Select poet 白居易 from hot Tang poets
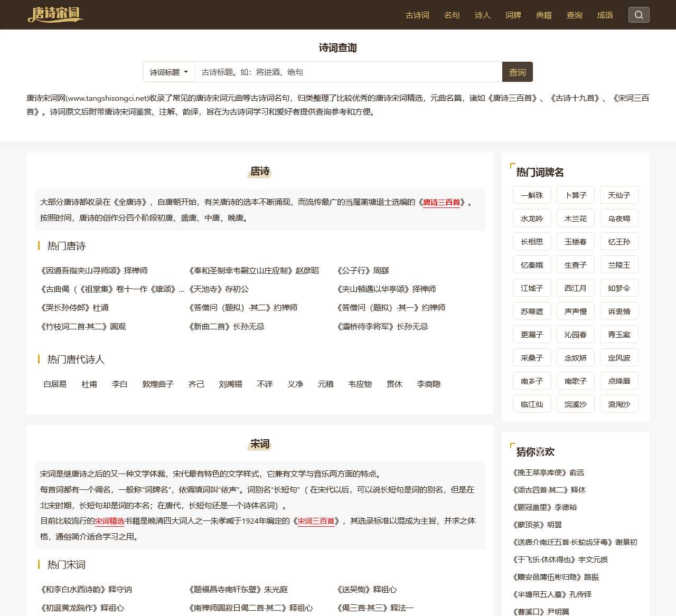Image resolution: width=676 pixels, height=616 pixels. click(x=54, y=384)
